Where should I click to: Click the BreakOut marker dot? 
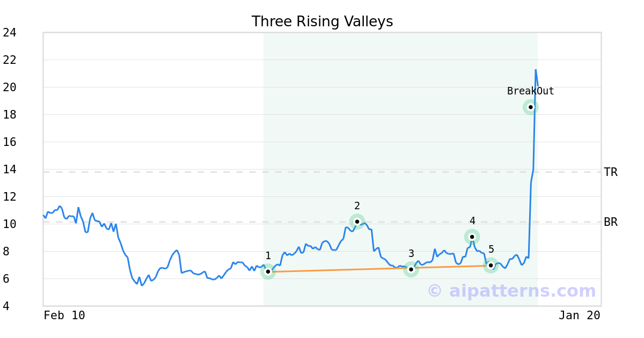click(530, 107)
